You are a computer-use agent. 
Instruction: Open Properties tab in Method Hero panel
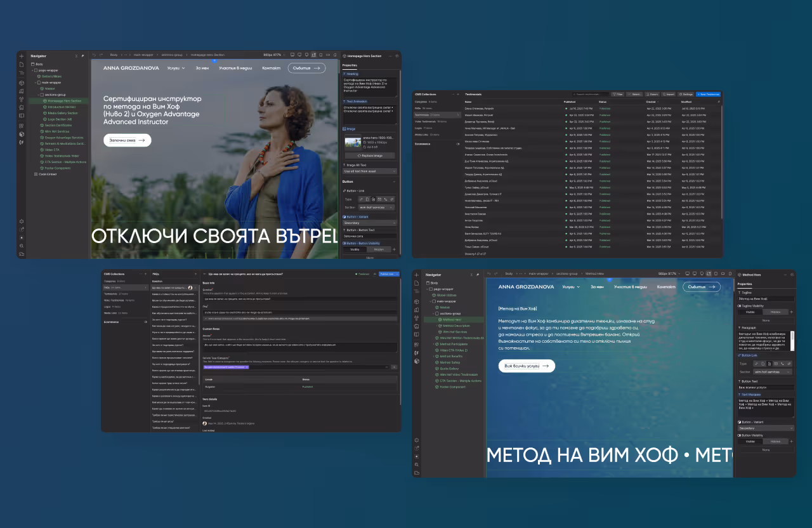(x=745, y=284)
